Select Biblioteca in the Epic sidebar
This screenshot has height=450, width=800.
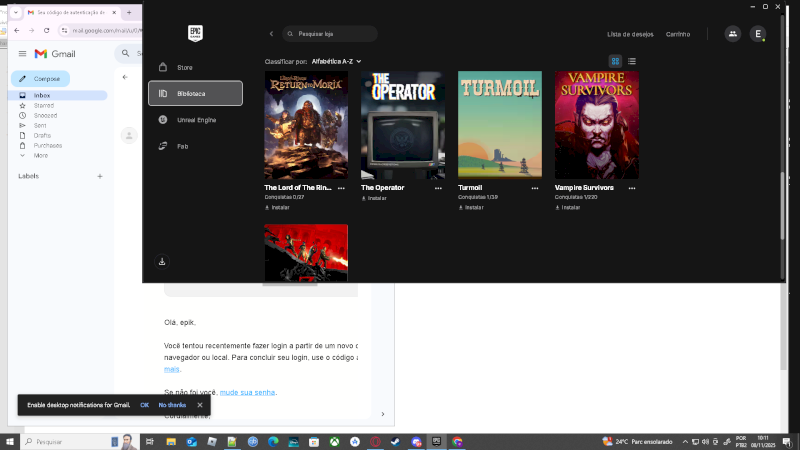click(195, 93)
